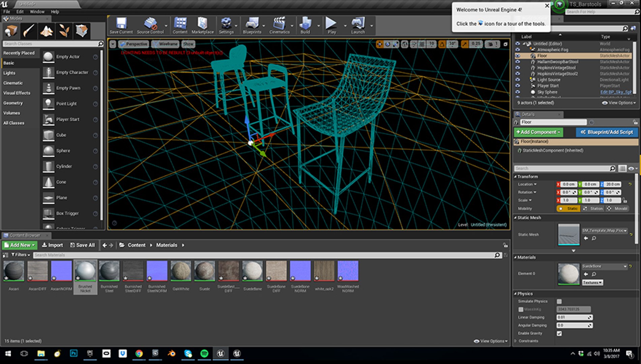Toggle visibility of Floor actor
Screen dimensions: 641x364
(x=518, y=56)
